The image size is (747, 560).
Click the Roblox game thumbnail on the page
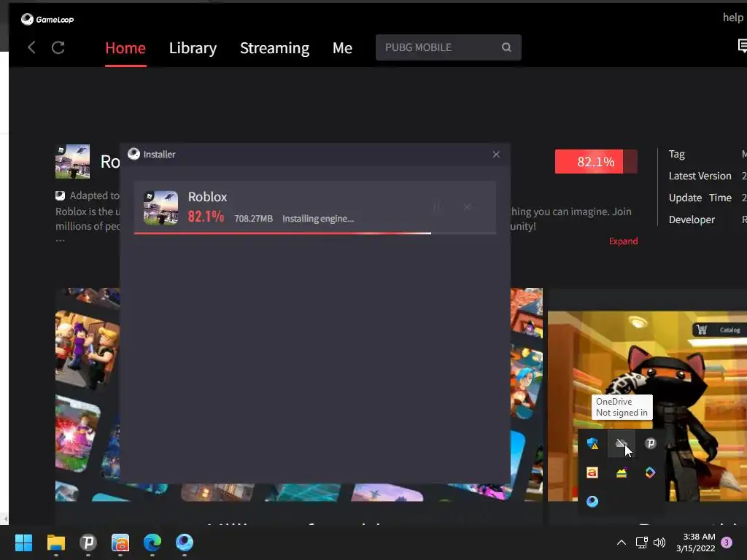tap(72, 162)
